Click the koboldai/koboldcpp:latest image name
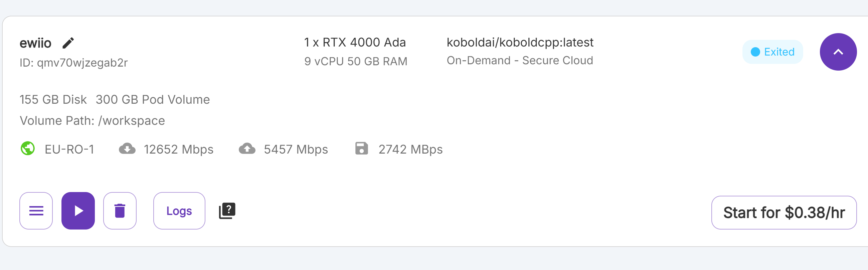The height and width of the screenshot is (270, 868). [520, 42]
